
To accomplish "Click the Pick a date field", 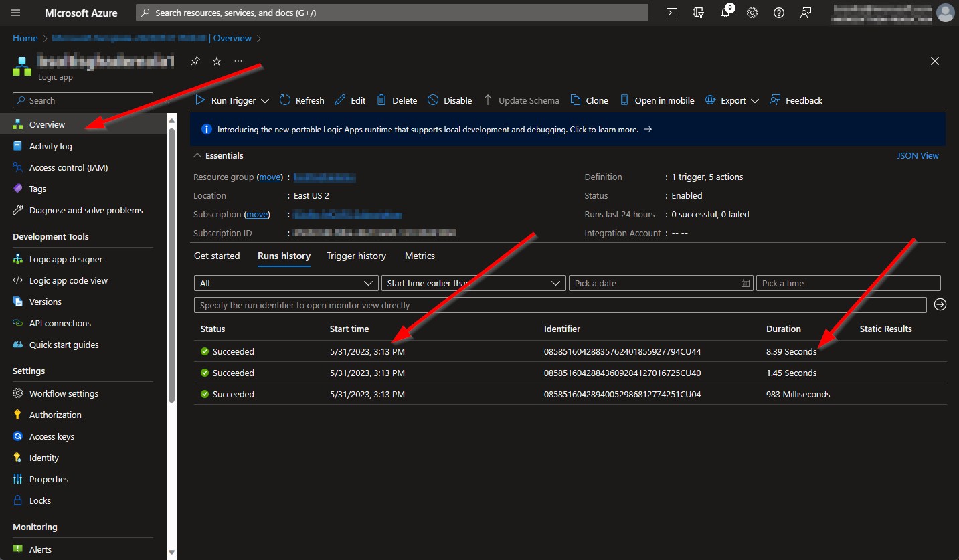I will [x=659, y=283].
